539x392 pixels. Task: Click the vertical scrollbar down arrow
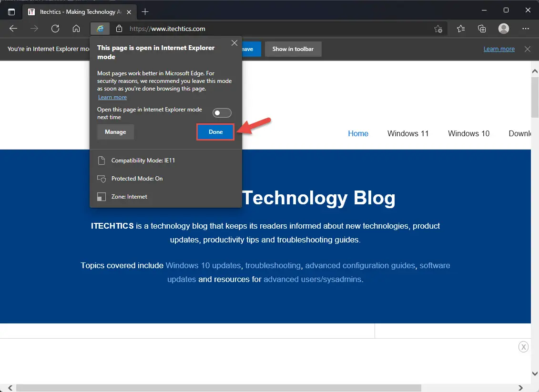535,374
